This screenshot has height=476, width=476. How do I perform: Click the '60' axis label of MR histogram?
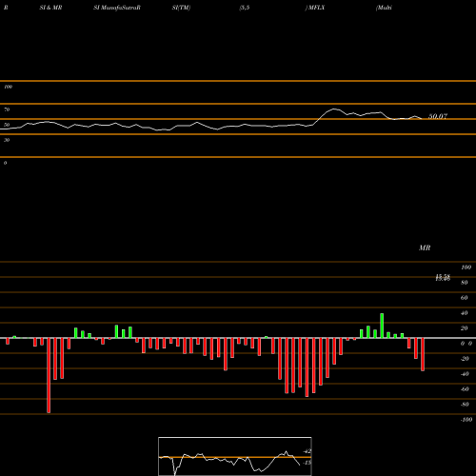465,298
